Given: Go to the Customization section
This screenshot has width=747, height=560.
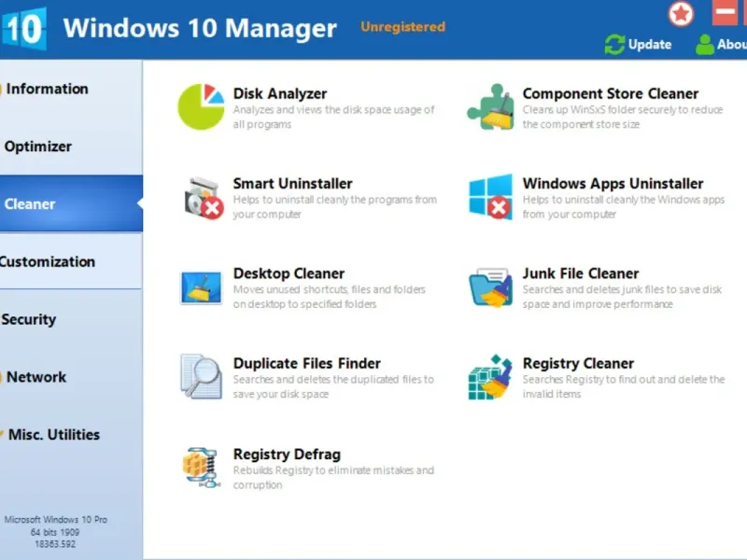Looking at the screenshot, I should 71,261.
